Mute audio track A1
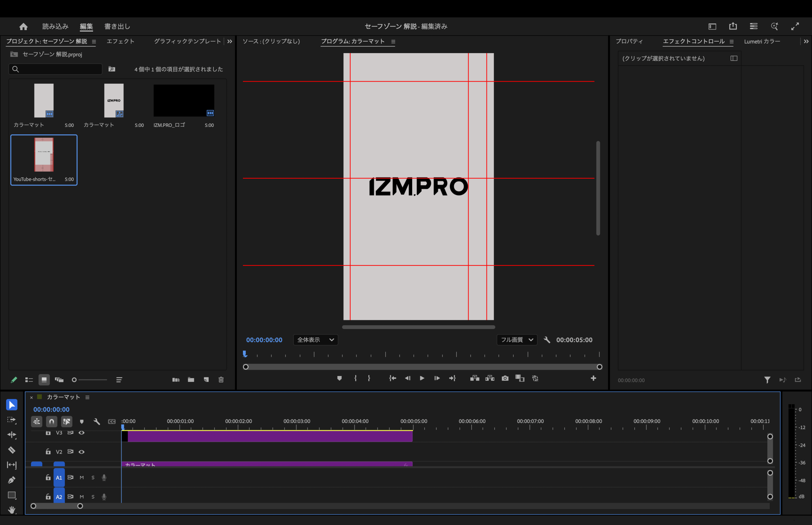This screenshot has width=812, height=525. 82,478
